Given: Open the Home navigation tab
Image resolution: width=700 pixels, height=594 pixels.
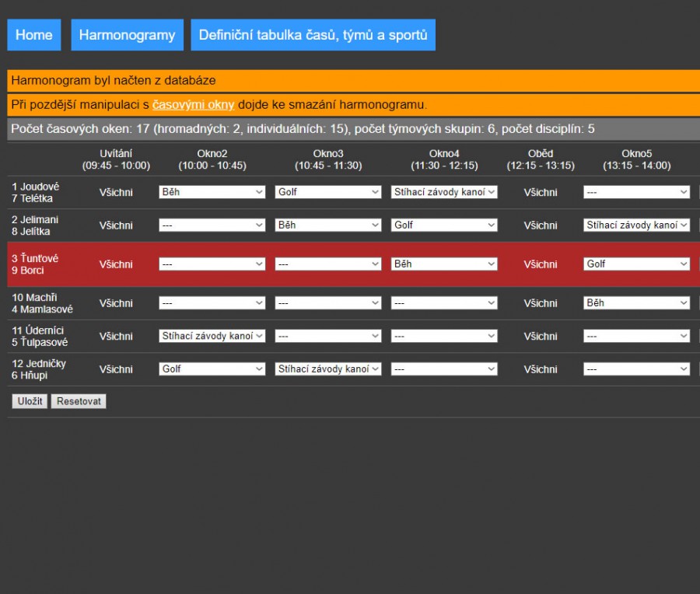Looking at the screenshot, I should point(34,35).
